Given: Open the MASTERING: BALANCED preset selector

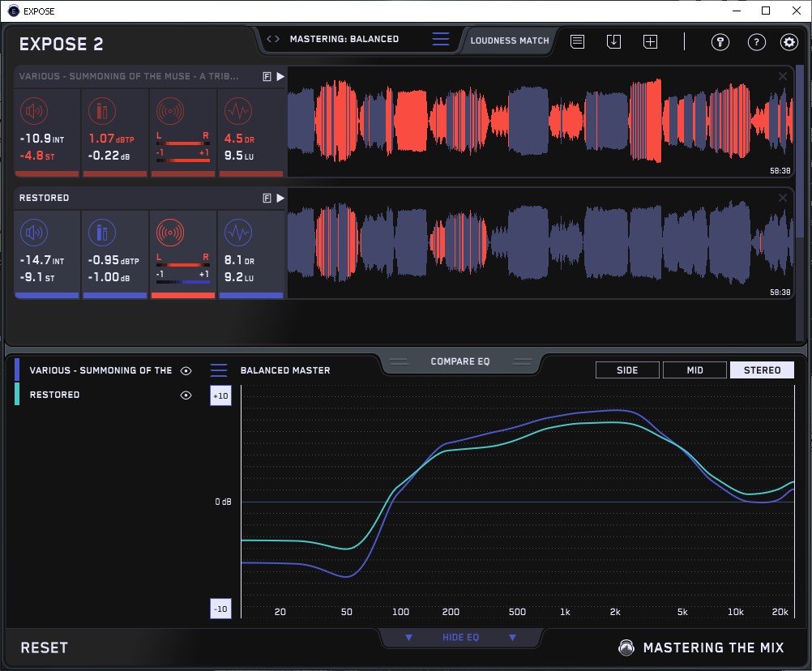Looking at the screenshot, I should pyautogui.click(x=344, y=39).
